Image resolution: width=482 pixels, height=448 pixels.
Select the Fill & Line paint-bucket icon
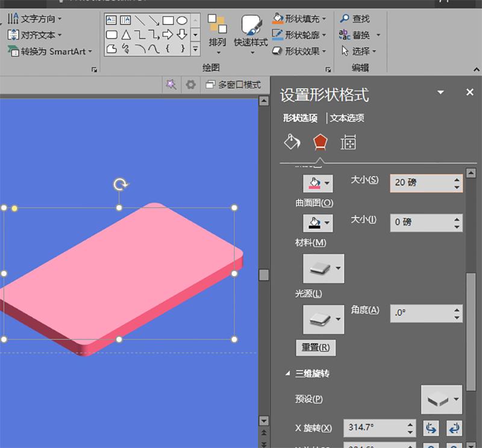coord(292,142)
